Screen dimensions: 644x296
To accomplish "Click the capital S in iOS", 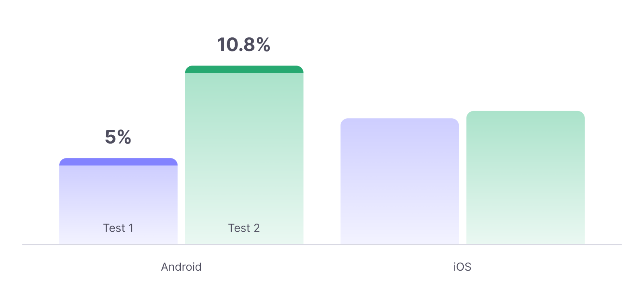I will (x=467, y=267).
